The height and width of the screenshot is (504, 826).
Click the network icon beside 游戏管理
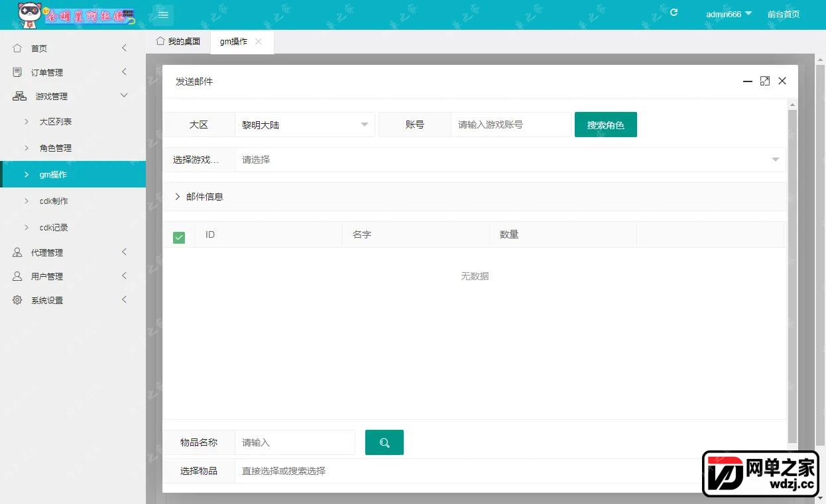(20, 96)
